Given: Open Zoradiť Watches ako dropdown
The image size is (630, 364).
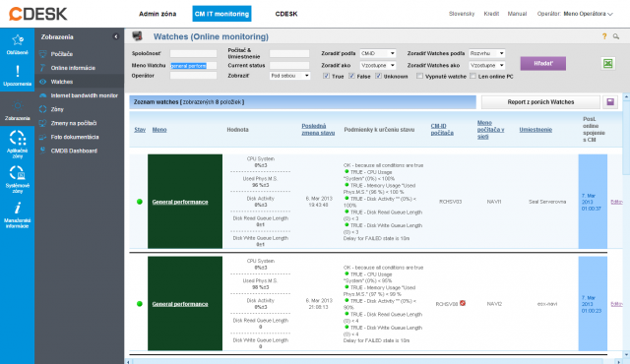Looking at the screenshot, I should coord(486,65).
